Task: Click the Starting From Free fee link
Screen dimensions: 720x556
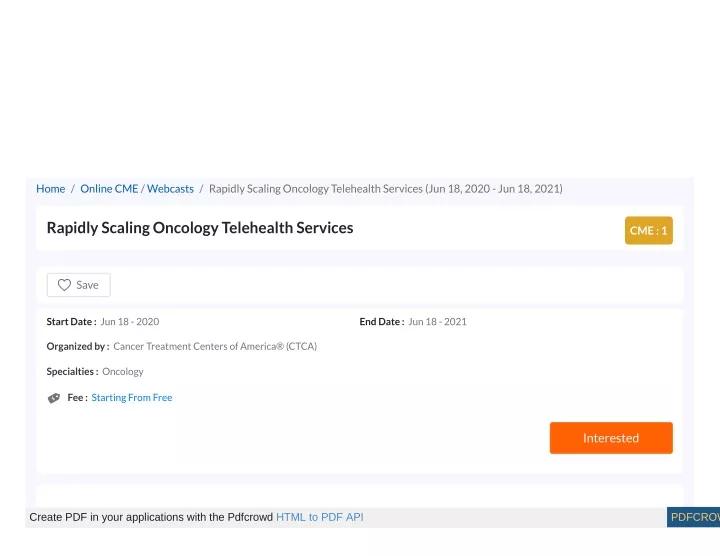Action: [x=132, y=398]
